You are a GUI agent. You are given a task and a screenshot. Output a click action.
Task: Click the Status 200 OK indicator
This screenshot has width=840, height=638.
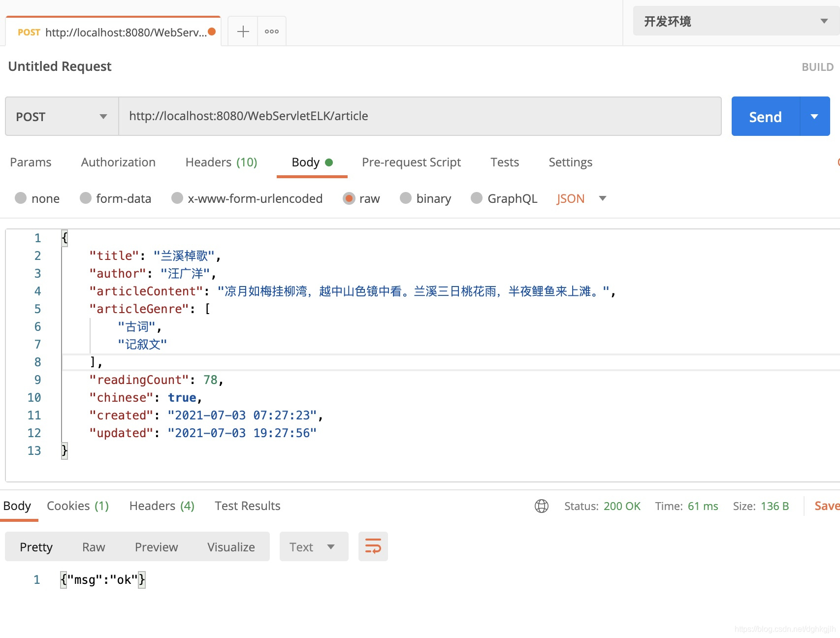click(x=602, y=506)
